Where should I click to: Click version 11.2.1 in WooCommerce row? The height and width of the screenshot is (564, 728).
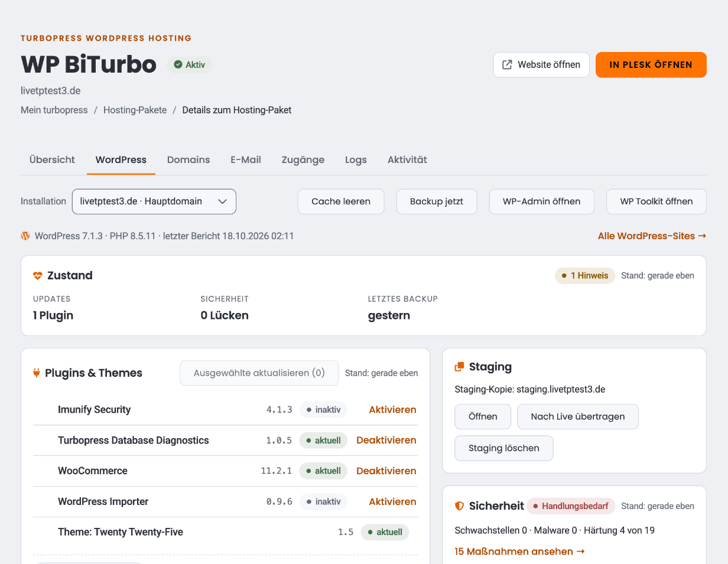[x=277, y=471]
